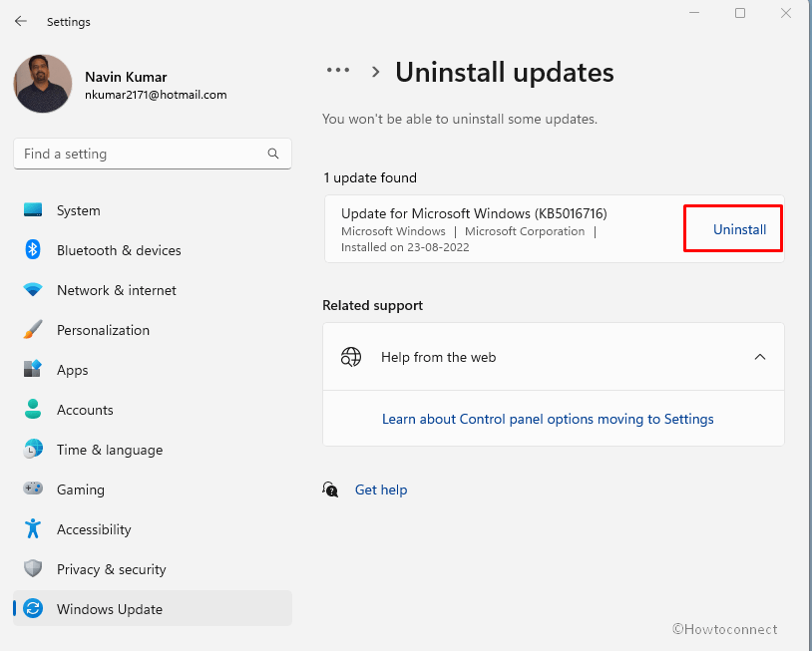This screenshot has height=651, width=812.
Task: Select Windows Update in sidebar
Action: point(153,608)
